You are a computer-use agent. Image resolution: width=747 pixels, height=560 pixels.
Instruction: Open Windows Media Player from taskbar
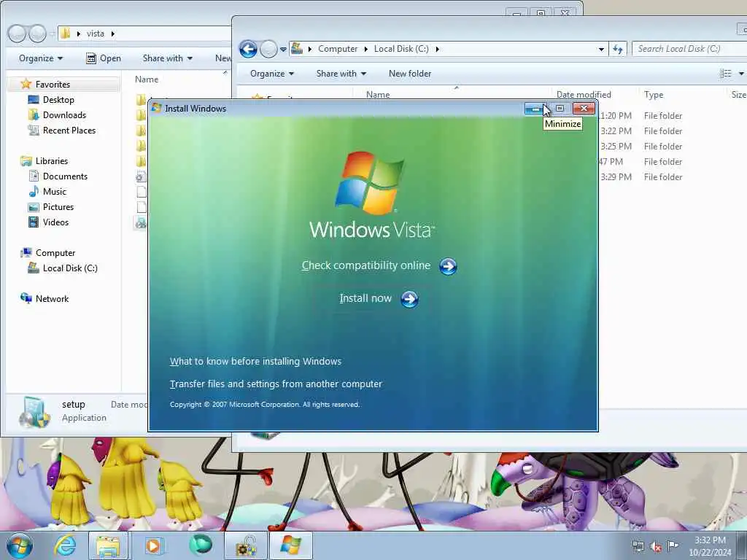[x=153, y=545]
